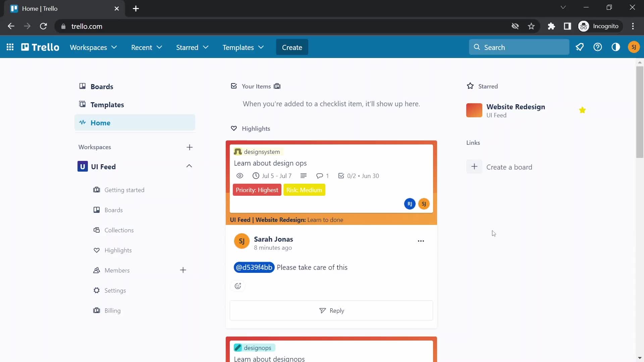
Task: Click Reply button on Sarah Jonas comment
Action: pyautogui.click(x=331, y=310)
